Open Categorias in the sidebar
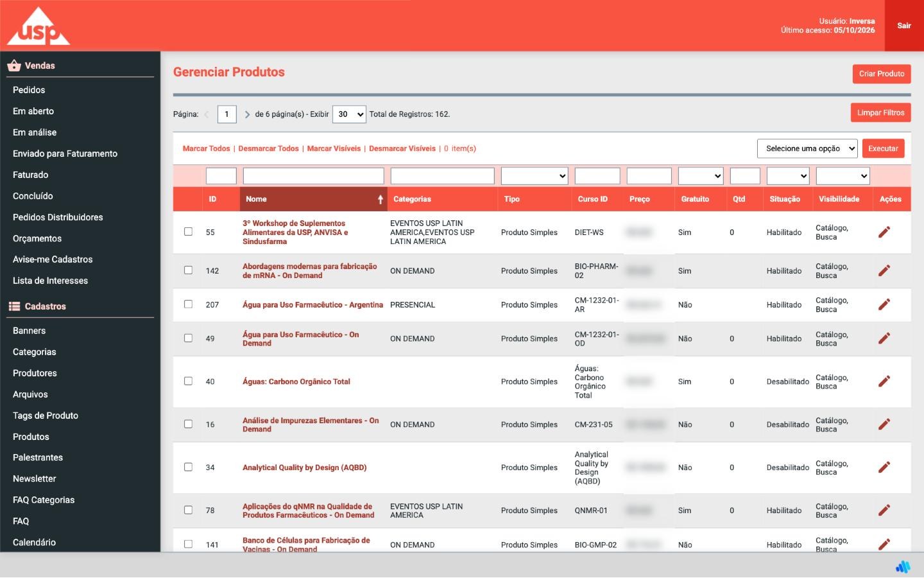Screen dimensions: 924x578 34,352
